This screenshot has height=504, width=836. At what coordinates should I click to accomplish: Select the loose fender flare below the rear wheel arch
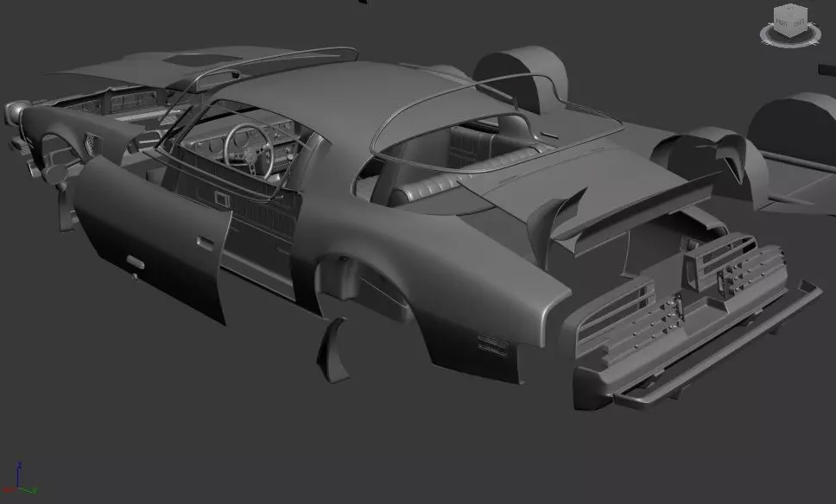pyautogui.click(x=332, y=350)
